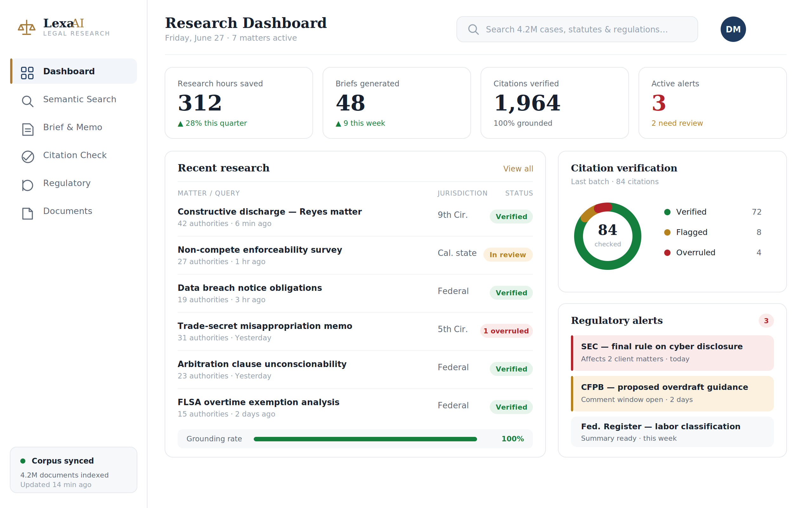The height and width of the screenshot is (508, 812).
Task: Click the Dashboard grid icon
Action: click(27, 73)
